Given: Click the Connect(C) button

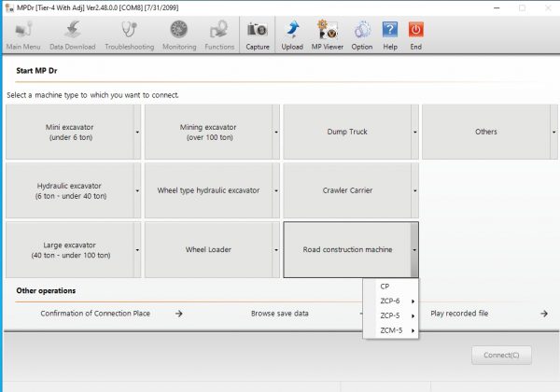Looking at the screenshot, I should click(501, 355).
